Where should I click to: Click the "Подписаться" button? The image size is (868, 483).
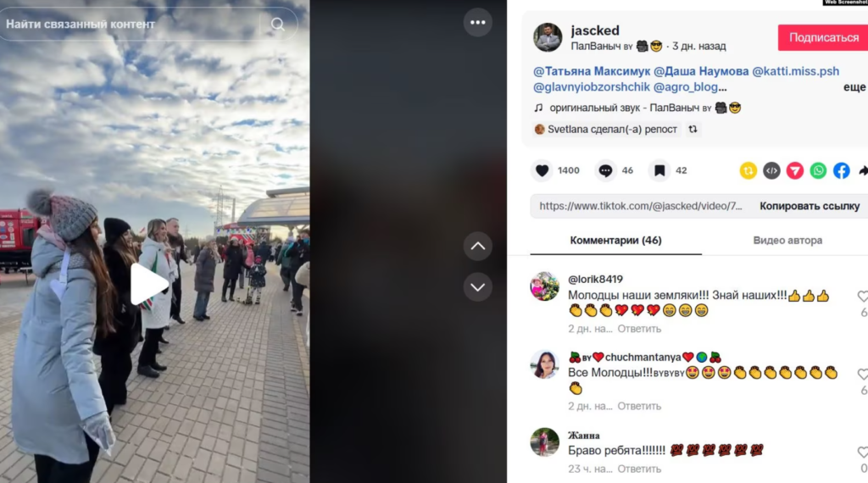click(x=823, y=37)
